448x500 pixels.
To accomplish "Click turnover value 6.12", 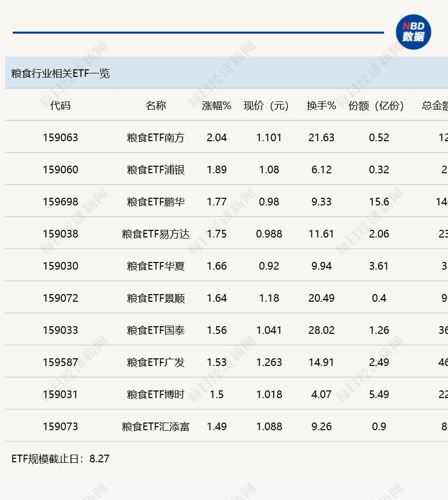I will point(322,170).
